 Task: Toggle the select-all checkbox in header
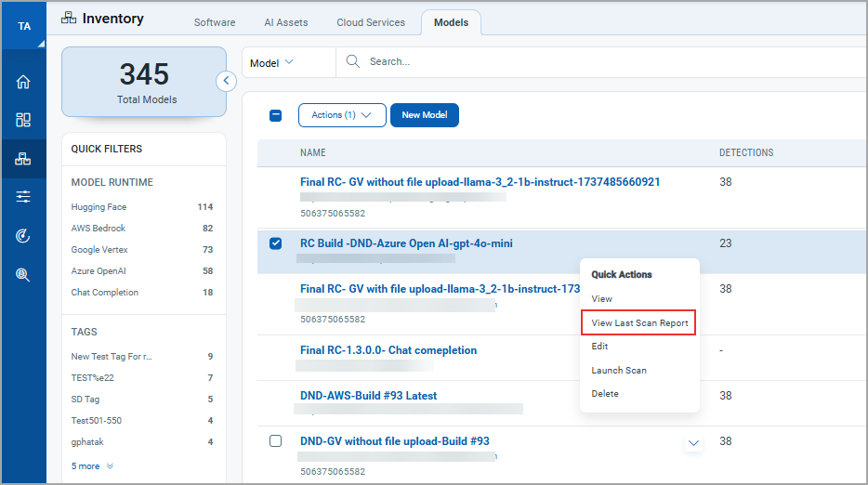tap(276, 115)
